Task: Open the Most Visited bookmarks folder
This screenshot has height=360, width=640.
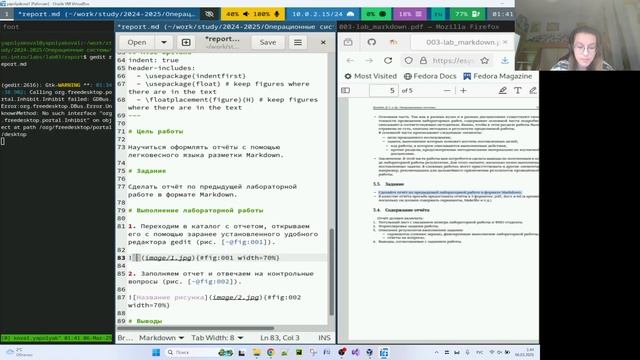Action: pos(371,76)
